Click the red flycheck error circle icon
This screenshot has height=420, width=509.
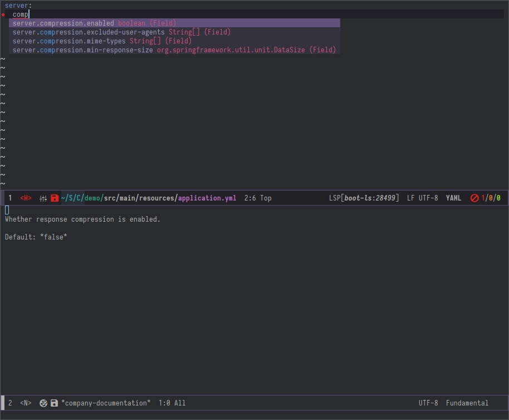pos(474,198)
